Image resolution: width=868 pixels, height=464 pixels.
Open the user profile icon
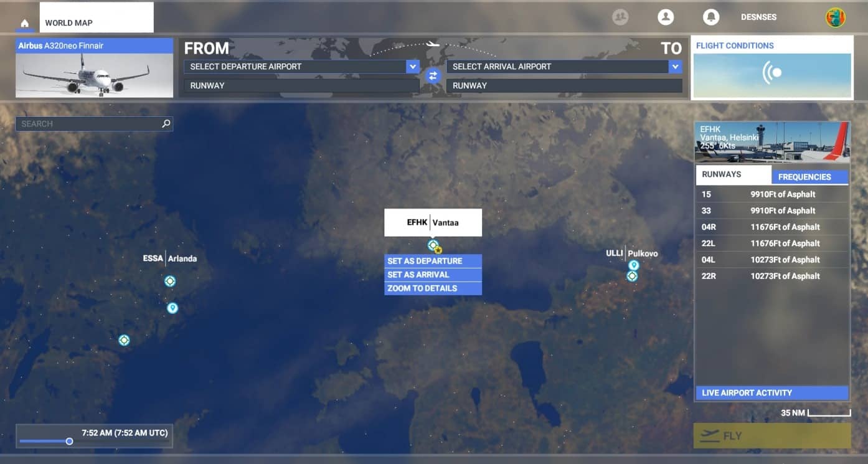pos(666,17)
